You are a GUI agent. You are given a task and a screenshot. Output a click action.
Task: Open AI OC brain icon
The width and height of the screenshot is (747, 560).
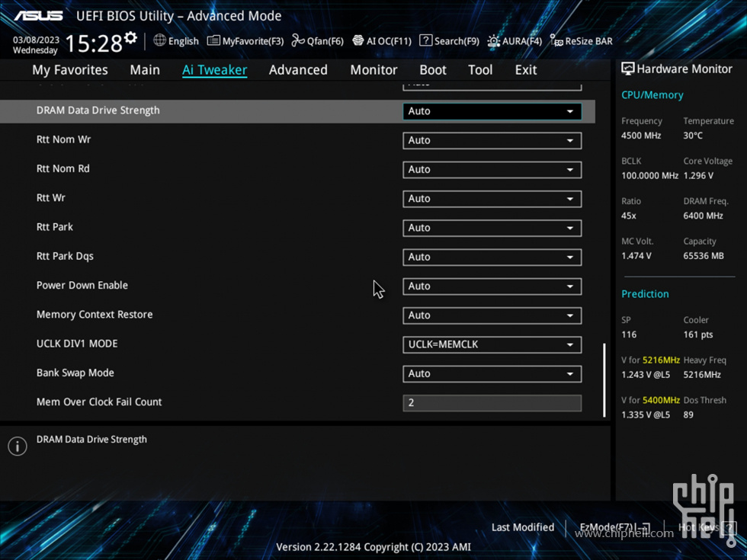coord(357,40)
